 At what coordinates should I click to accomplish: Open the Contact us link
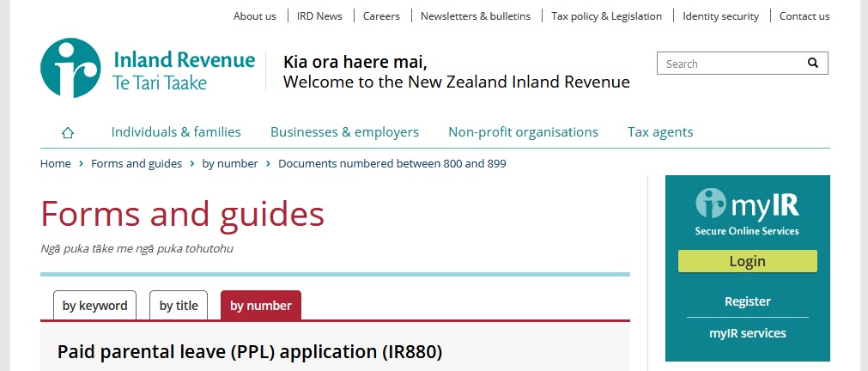point(804,16)
